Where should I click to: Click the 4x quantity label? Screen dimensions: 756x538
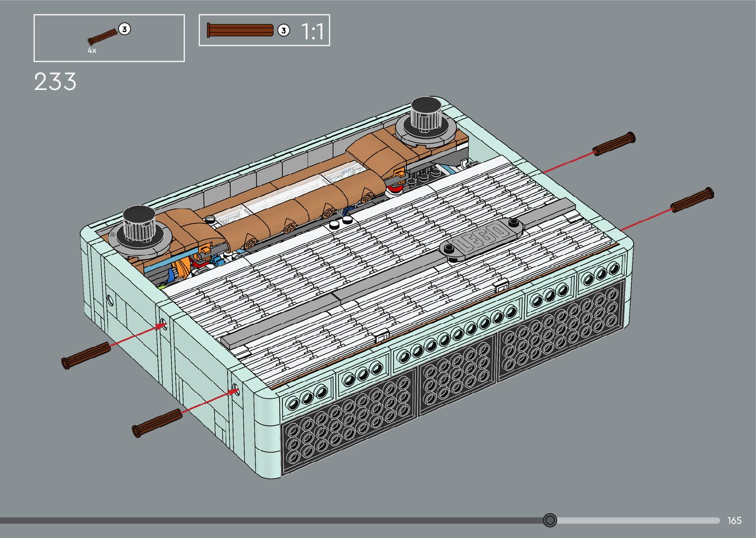[92, 50]
